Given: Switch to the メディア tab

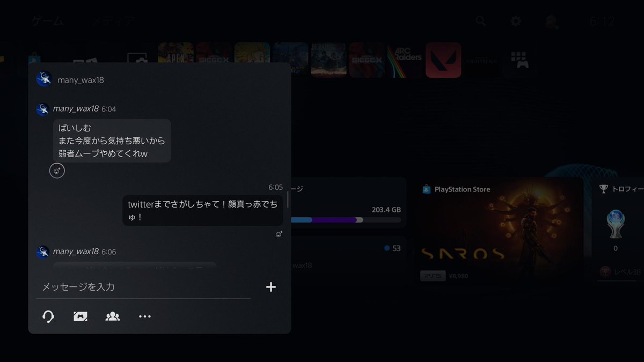Looking at the screenshot, I should pyautogui.click(x=113, y=21).
